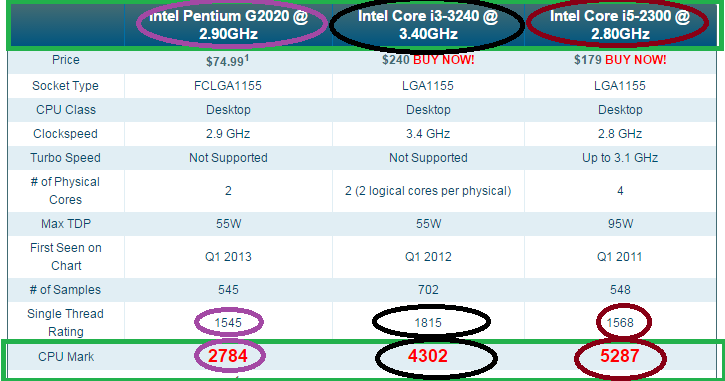Image resolution: width=725 pixels, height=381 pixels.
Task: Click the footnote superscript beside $74.99
Action: 247,58
